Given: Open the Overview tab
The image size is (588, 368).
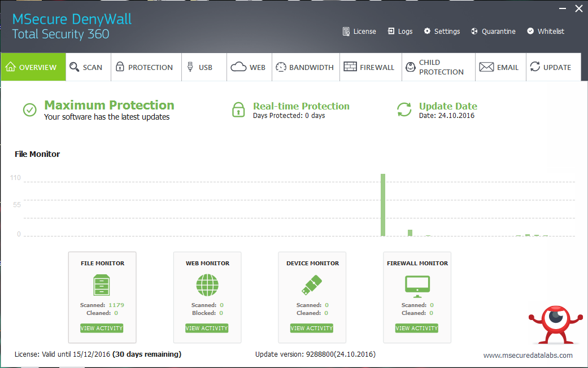Looking at the screenshot, I should tap(33, 67).
